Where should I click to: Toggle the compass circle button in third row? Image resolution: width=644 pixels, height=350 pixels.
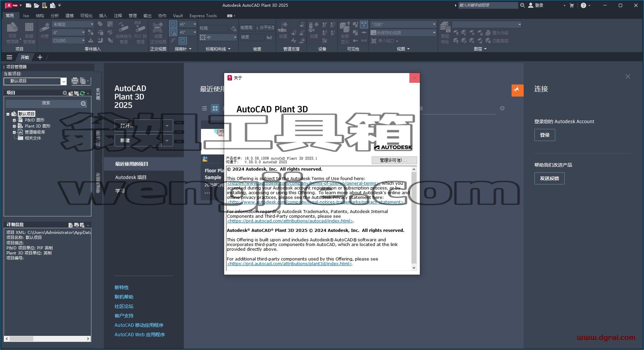coord(183,41)
